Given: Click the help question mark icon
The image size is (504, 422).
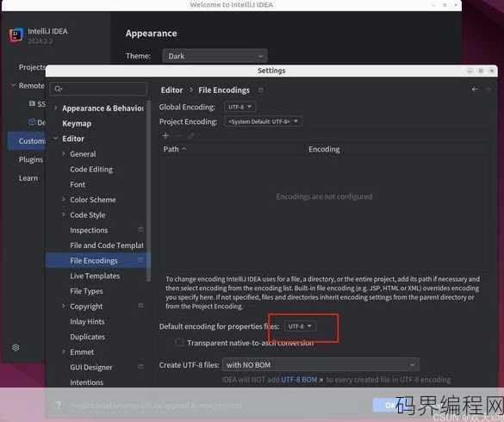Looking at the screenshot, I should pos(59,404).
